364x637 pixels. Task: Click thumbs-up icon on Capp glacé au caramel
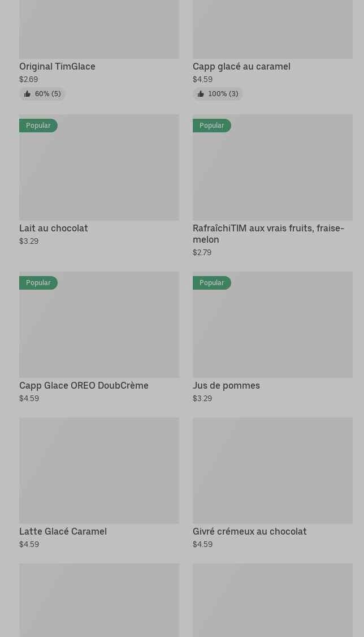(x=201, y=94)
